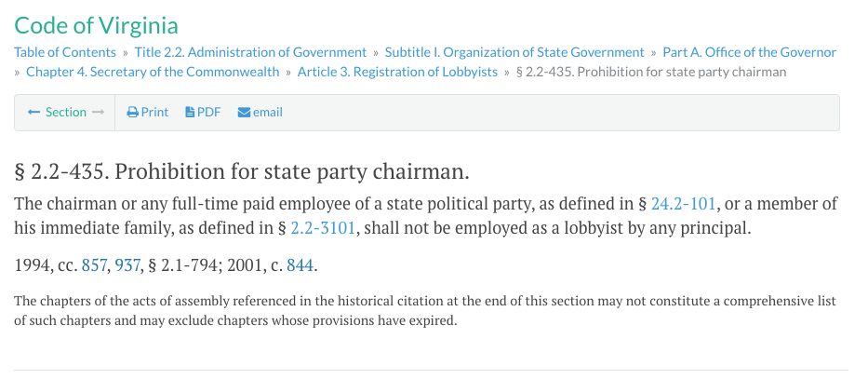Open 1994 chapter 937 citation

tap(127, 266)
